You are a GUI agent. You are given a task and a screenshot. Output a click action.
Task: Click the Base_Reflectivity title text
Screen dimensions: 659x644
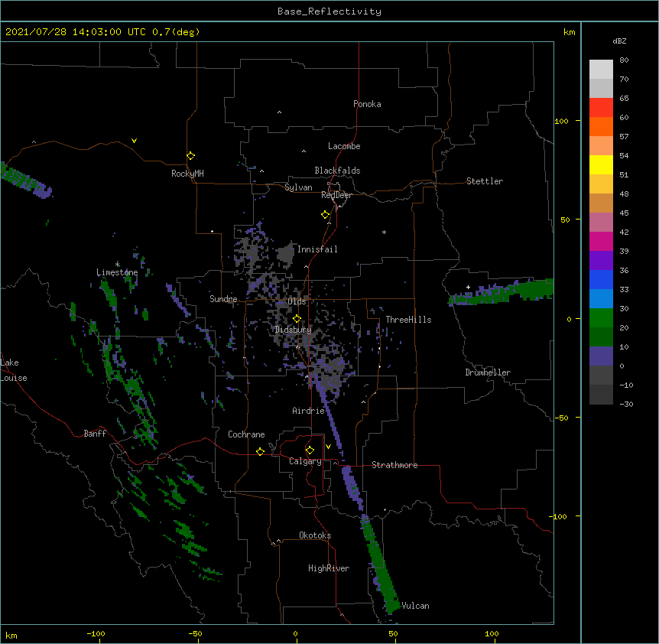(x=329, y=11)
